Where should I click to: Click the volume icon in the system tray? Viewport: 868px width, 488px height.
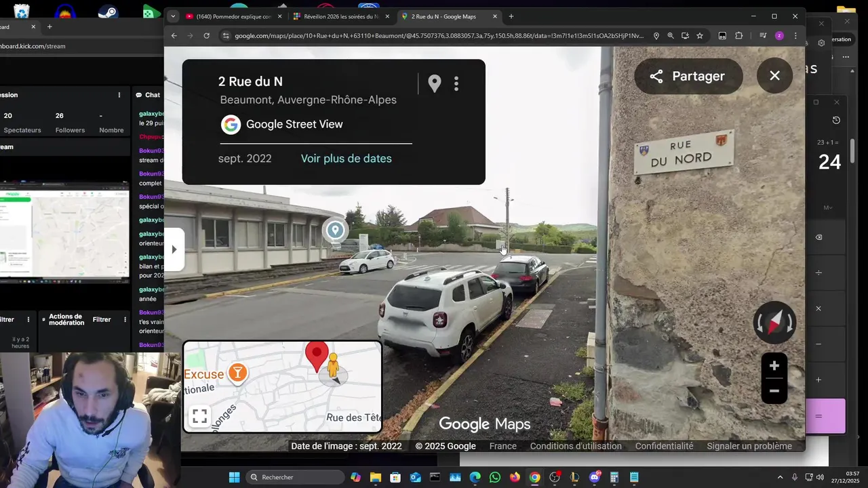(821, 477)
